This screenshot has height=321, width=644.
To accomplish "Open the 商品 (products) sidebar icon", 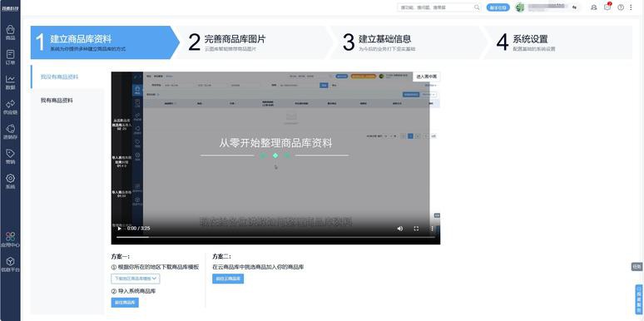I will pos(10,32).
